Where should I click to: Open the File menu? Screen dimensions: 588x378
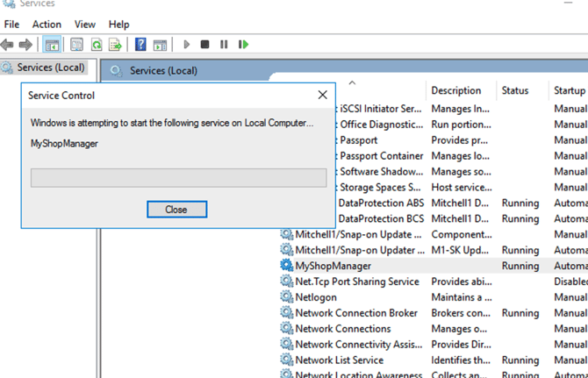coord(11,25)
